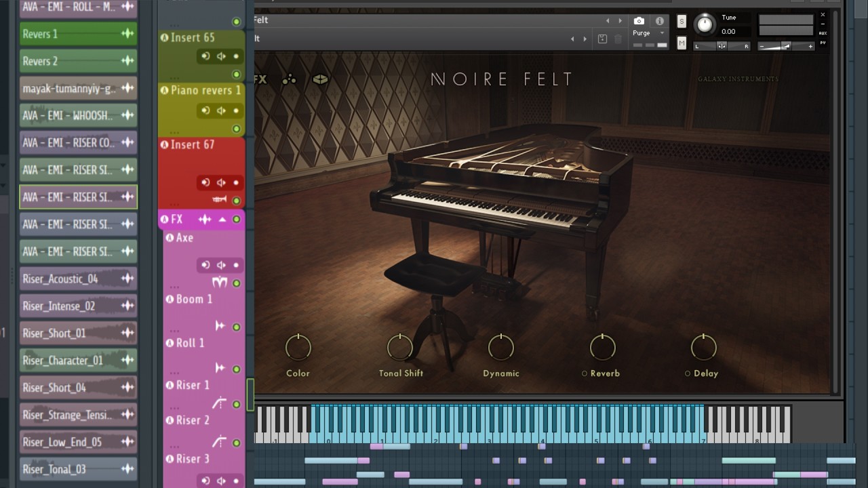
Task: Click the Roll 1 track clip icon
Action: tap(220, 369)
